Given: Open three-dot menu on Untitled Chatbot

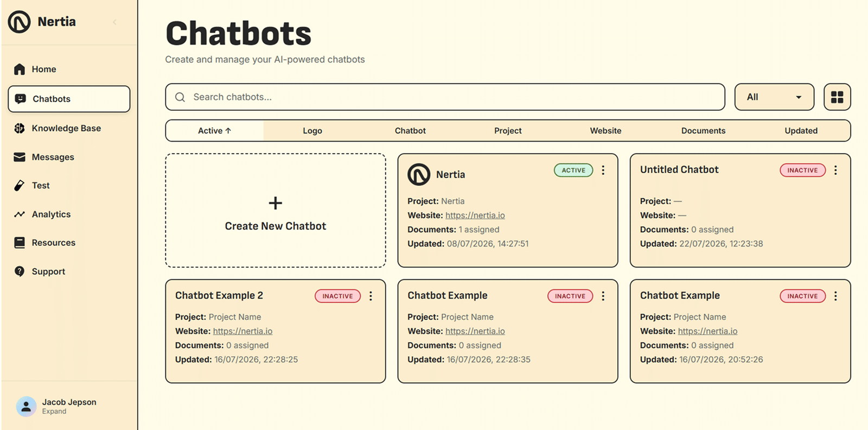Looking at the screenshot, I should coord(835,170).
